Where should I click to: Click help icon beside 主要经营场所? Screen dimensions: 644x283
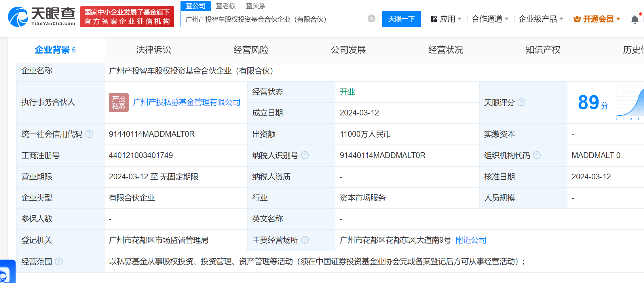point(305,240)
